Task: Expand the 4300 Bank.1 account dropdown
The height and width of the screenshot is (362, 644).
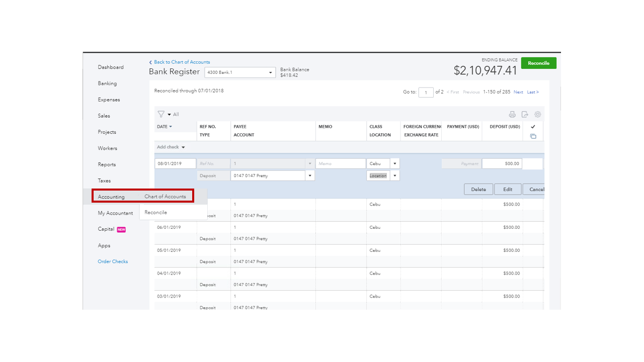Action: pos(271,72)
